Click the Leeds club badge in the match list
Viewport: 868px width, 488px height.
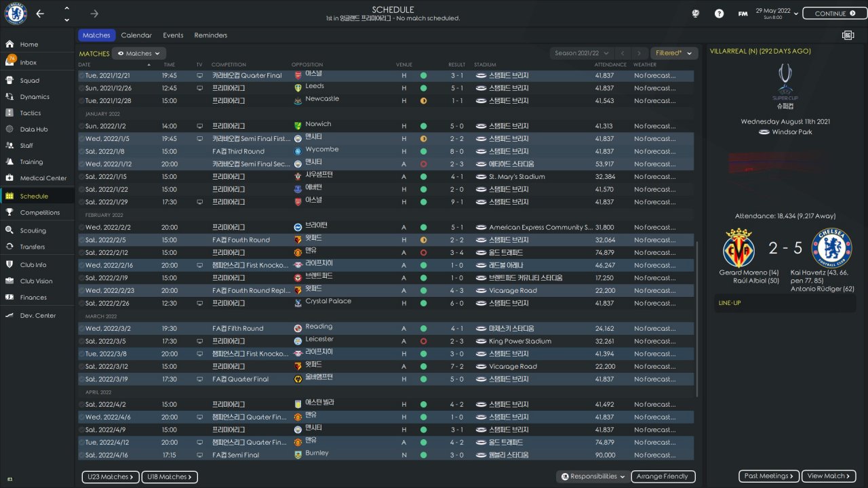(x=298, y=88)
